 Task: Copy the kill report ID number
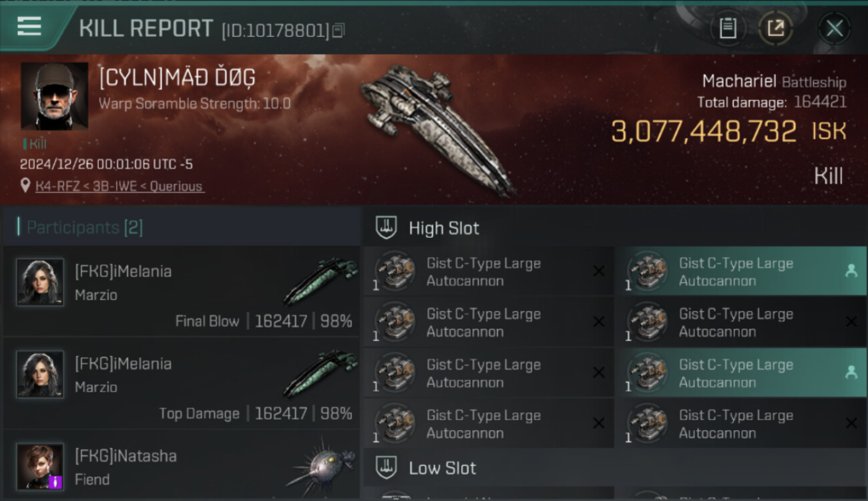pyautogui.click(x=338, y=30)
